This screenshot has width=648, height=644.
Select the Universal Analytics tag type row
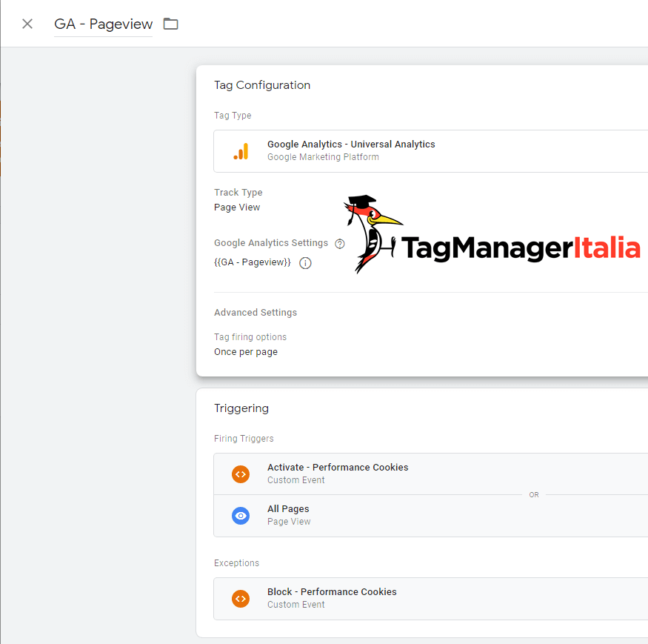[430, 151]
